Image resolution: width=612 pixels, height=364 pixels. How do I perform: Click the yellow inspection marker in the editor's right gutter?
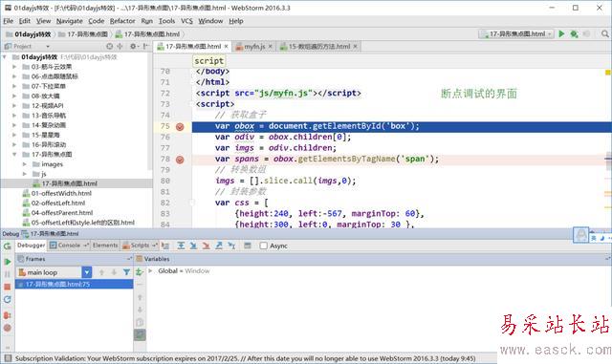click(608, 73)
